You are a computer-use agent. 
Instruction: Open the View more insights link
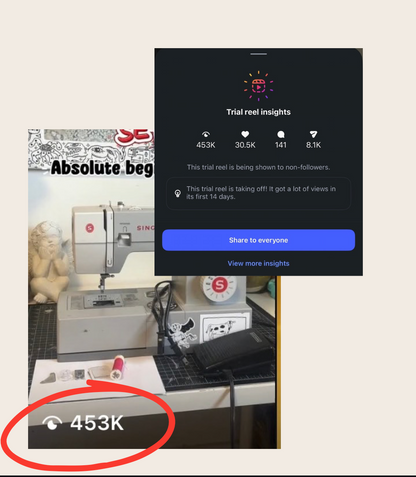click(x=258, y=263)
